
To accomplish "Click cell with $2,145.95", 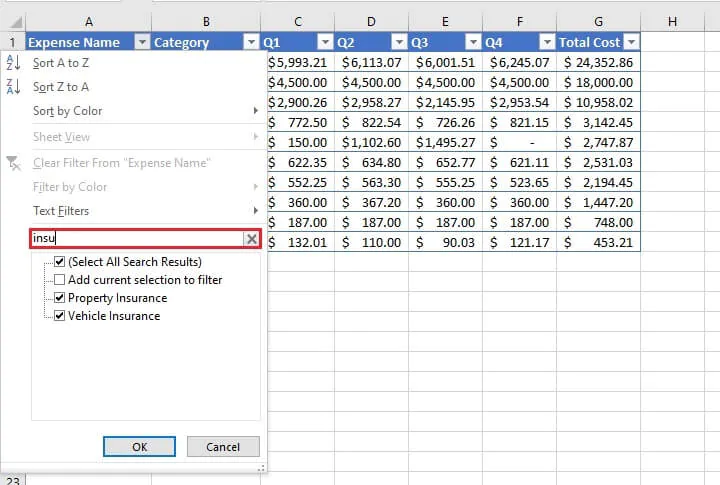I will pyautogui.click(x=445, y=102).
